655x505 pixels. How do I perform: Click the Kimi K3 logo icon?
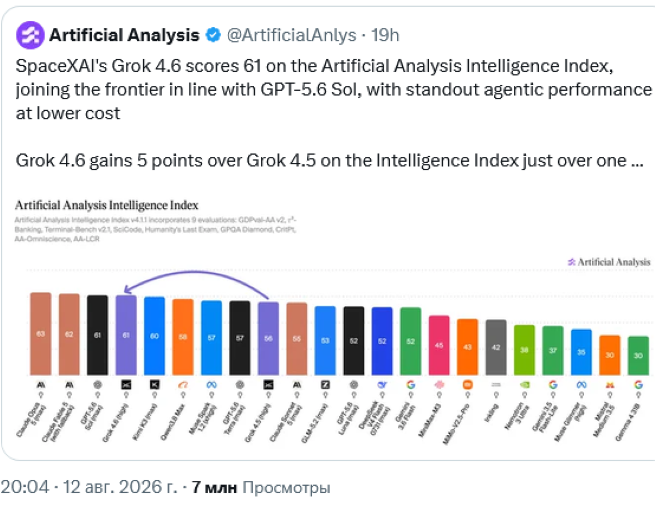[x=155, y=385]
